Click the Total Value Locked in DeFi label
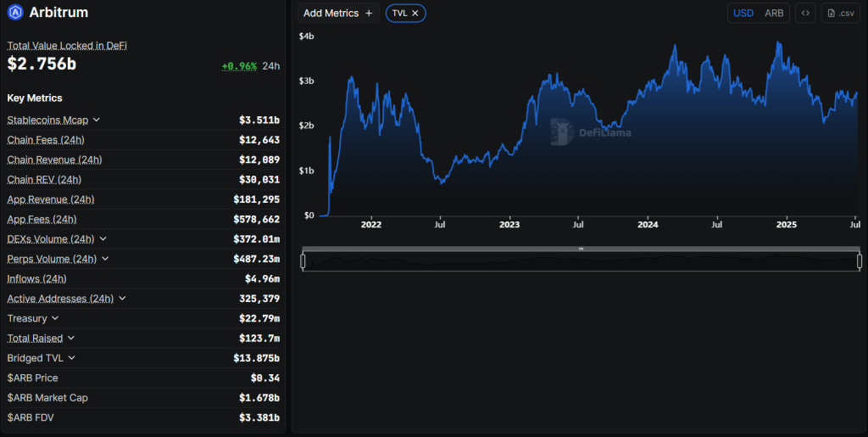This screenshot has height=437, width=868. click(x=67, y=45)
